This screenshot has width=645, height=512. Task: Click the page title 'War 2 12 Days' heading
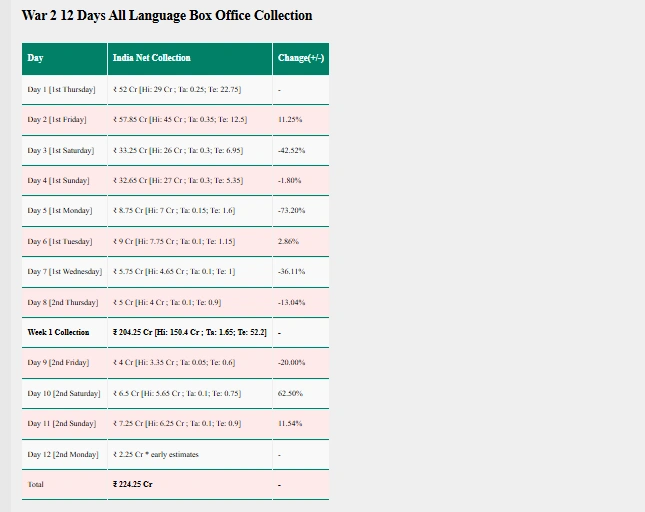pyautogui.click(x=167, y=16)
